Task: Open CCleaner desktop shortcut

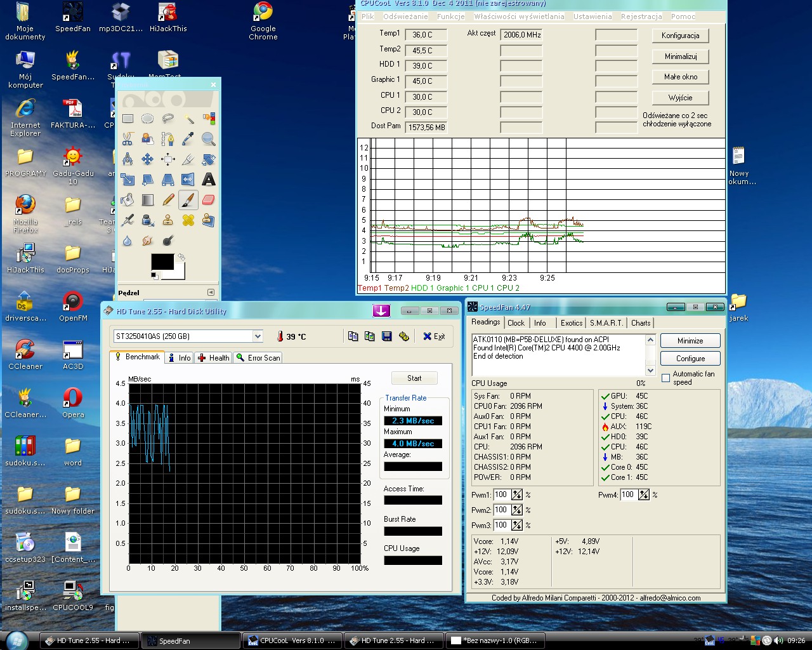Action: (25, 354)
